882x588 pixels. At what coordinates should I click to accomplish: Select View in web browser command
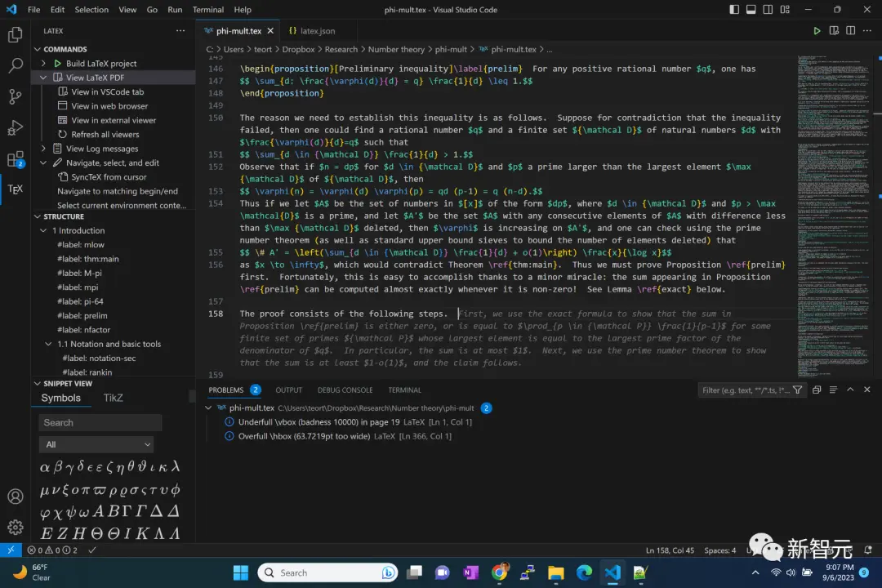[109, 106]
